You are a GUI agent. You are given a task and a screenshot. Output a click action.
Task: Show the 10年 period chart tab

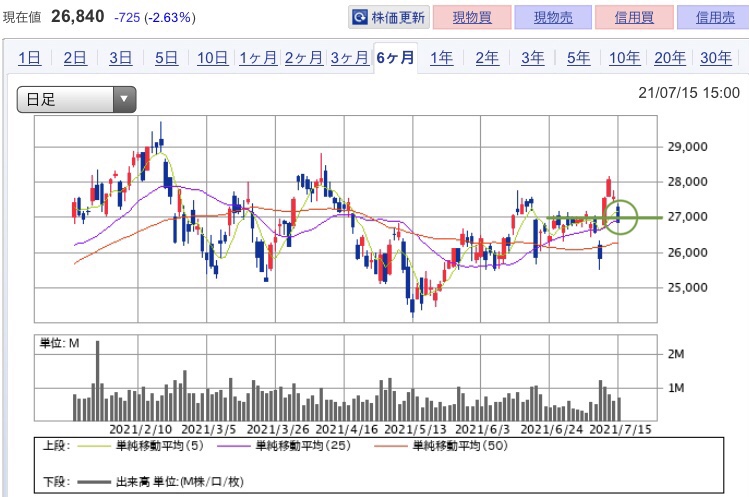tap(624, 58)
